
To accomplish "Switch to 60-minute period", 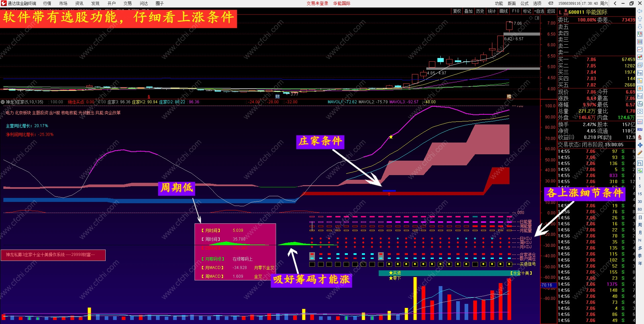I will point(640,209).
